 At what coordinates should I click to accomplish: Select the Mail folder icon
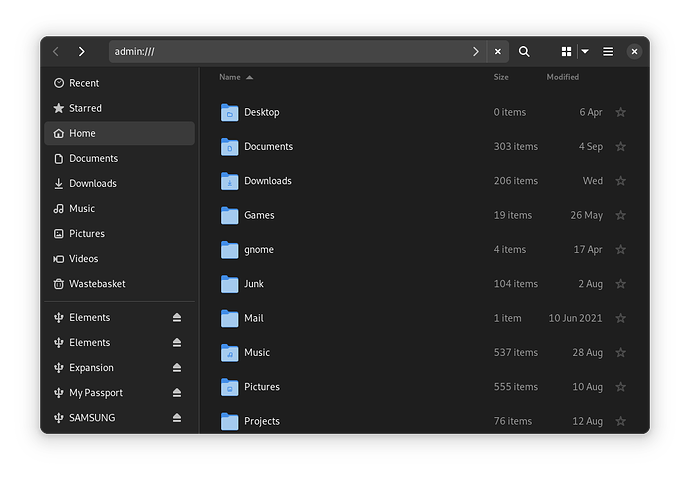pyautogui.click(x=229, y=319)
